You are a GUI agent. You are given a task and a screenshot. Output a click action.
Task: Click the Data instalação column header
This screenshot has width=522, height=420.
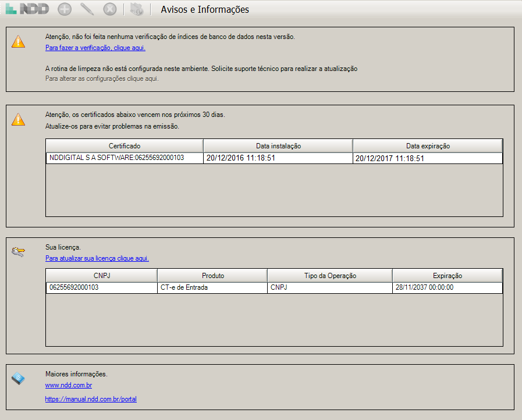pos(278,146)
